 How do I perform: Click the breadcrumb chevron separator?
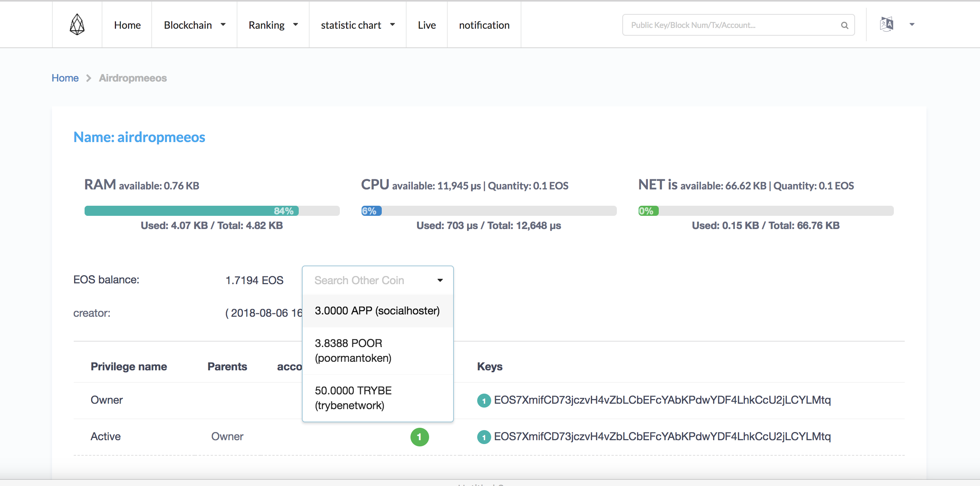pyautogui.click(x=89, y=78)
